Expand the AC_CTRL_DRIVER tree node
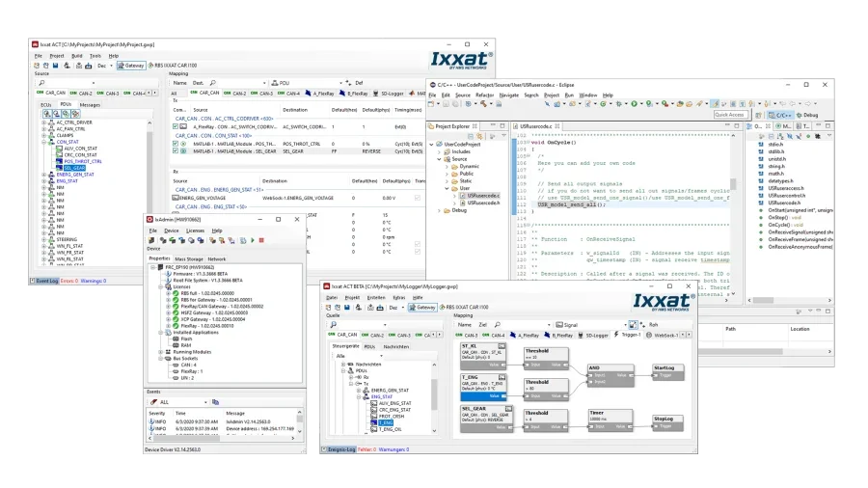The height and width of the screenshot is (488, 868). coord(43,122)
